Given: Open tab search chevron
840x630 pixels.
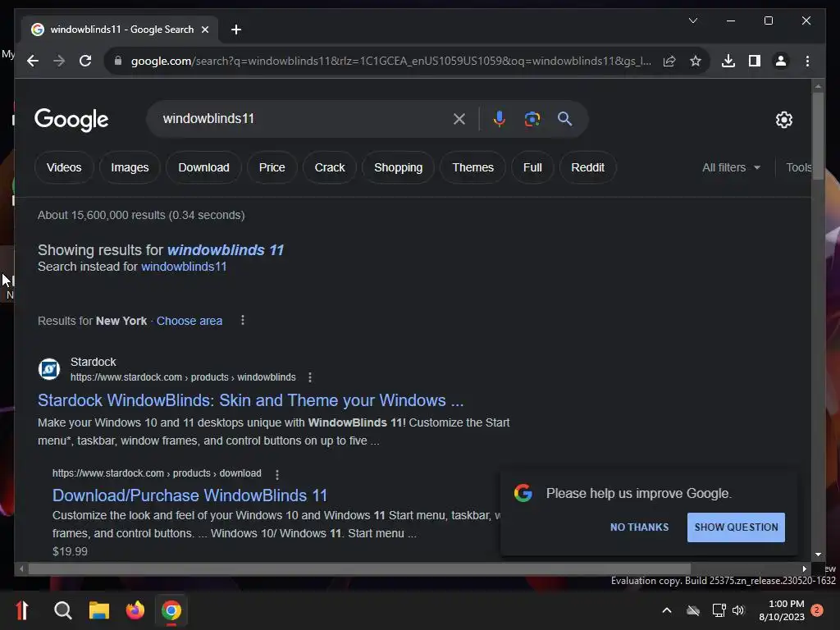Looking at the screenshot, I should click(692, 21).
